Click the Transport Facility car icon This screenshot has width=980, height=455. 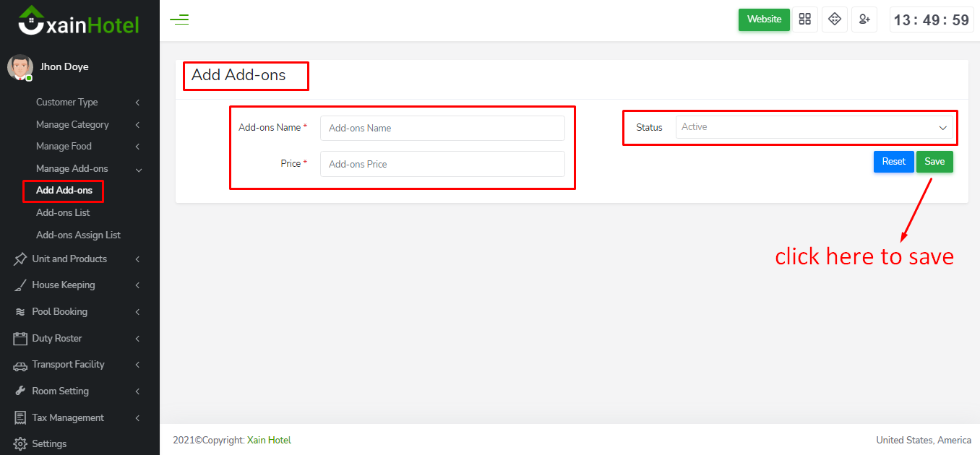[x=20, y=365]
